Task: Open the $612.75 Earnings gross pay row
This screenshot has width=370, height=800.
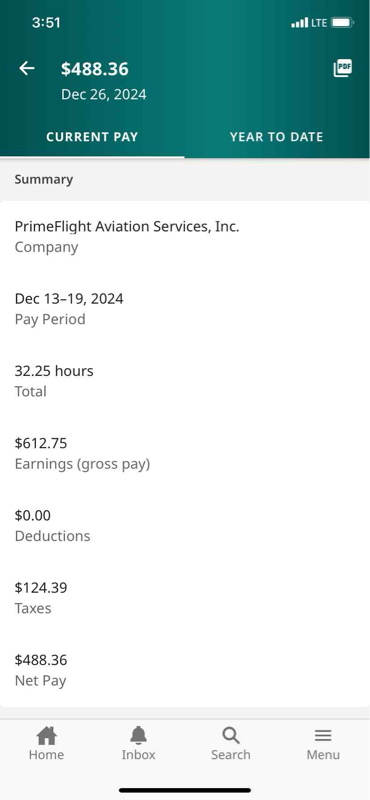Action: (x=185, y=453)
